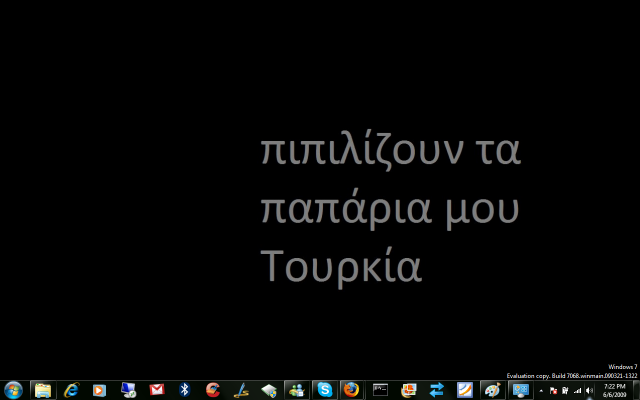Open Windows Explorer folder in taskbar
Screen dimensions: 640x400
point(43,390)
